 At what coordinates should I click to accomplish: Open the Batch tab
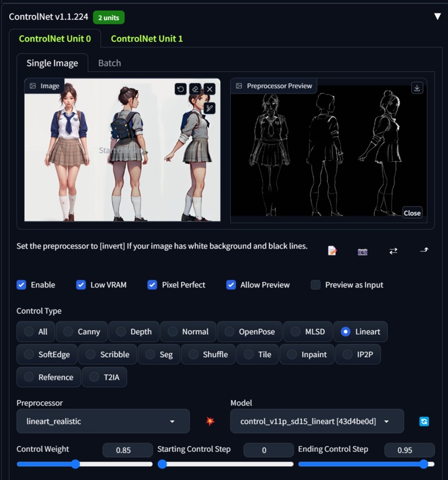point(109,63)
